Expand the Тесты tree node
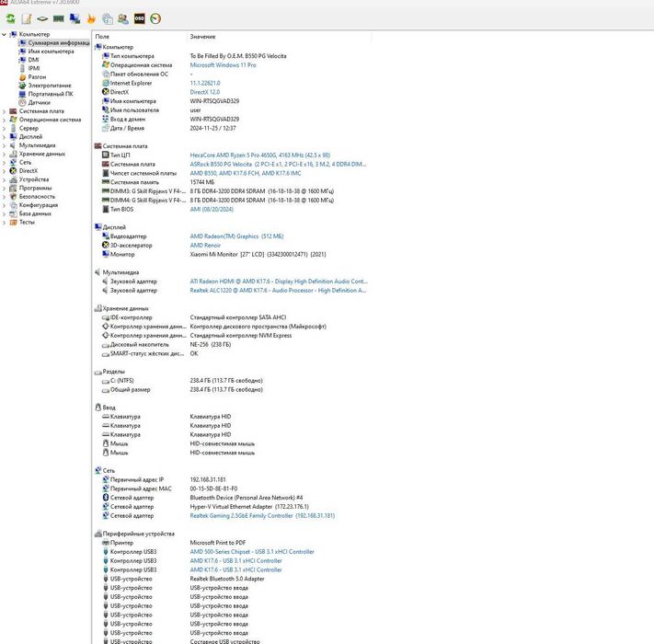 tap(5, 223)
